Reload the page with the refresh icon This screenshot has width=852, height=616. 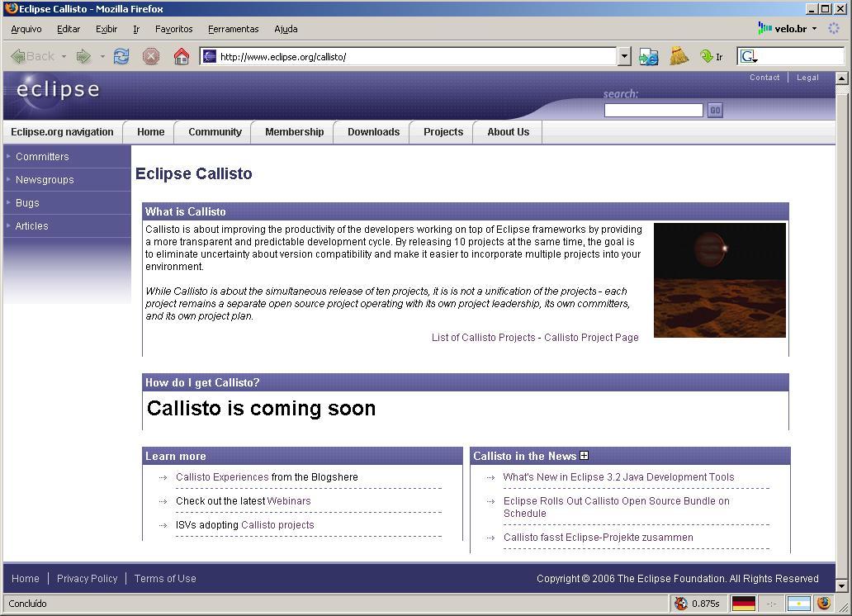[x=121, y=56]
